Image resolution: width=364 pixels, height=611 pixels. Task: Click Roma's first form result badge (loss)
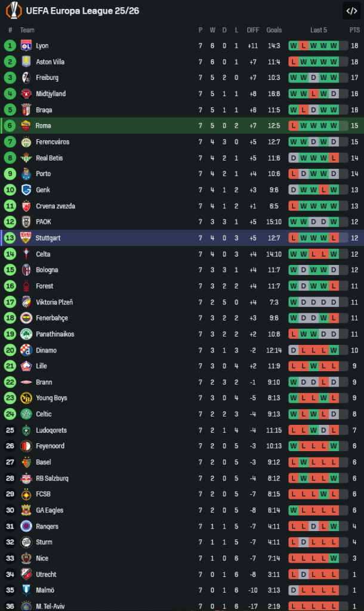[x=293, y=126]
